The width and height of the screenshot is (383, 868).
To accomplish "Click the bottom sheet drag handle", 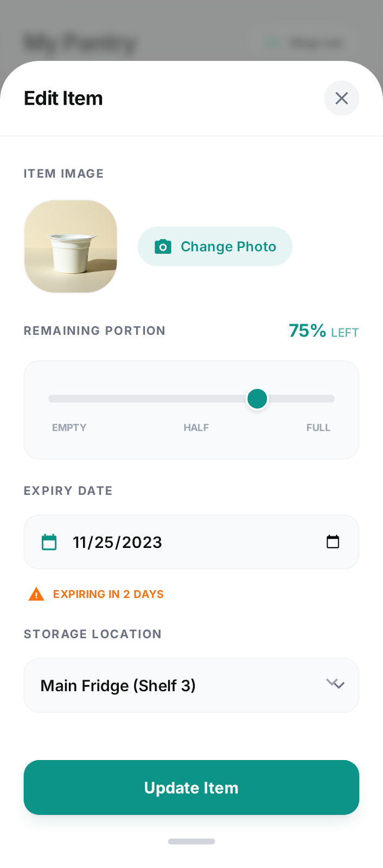I will [x=191, y=841].
